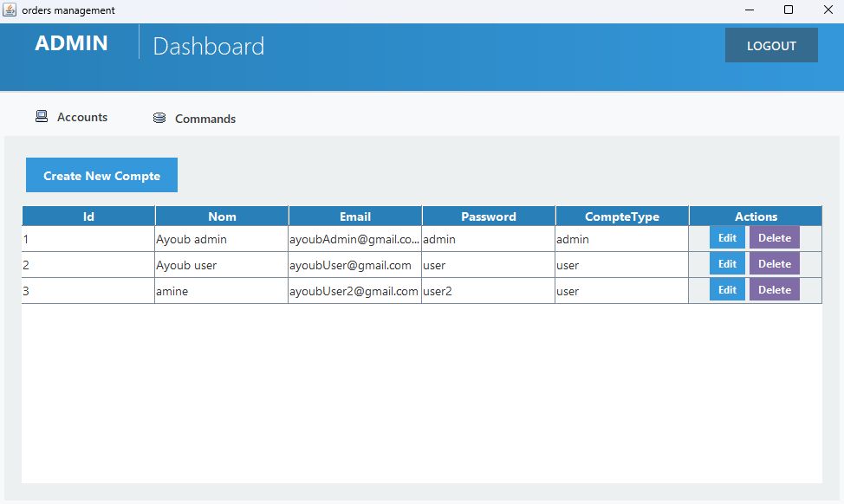This screenshot has width=844, height=504.
Task: Click the ayoubUser2@gmail.com email cell
Action: [x=354, y=290]
